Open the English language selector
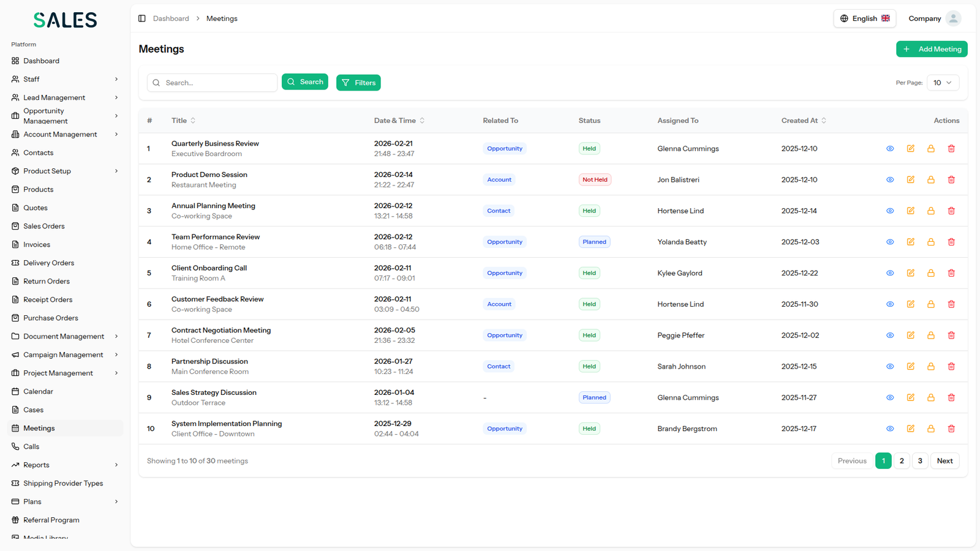The width and height of the screenshot is (980, 551). pos(864,18)
